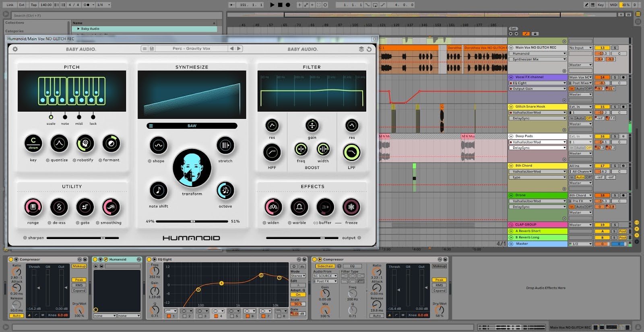Start playback with the transport Play button
This screenshot has height=332, width=644.
point(272,5)
